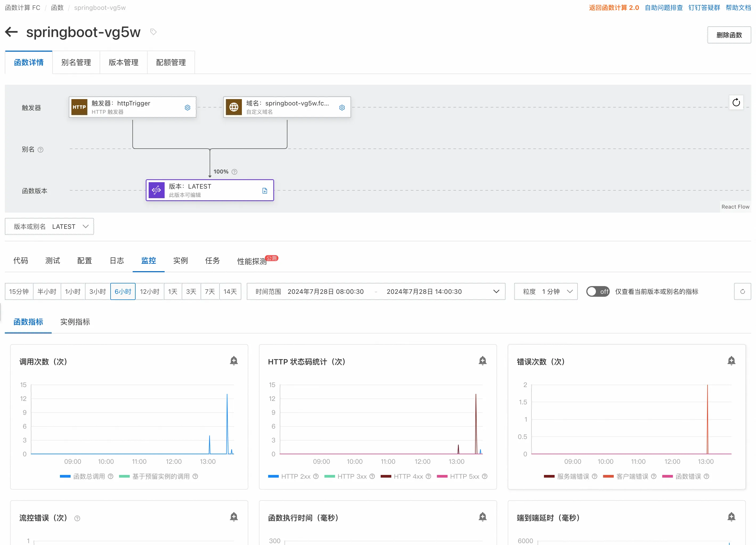The image size is (756, 545).
Task: Click the start time 08:00:30 field
Action: (325, 292)
